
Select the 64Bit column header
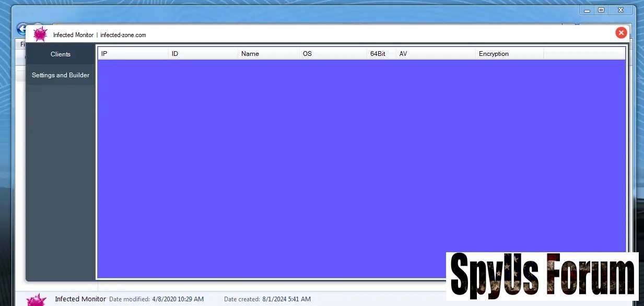[x=381, y=54]
